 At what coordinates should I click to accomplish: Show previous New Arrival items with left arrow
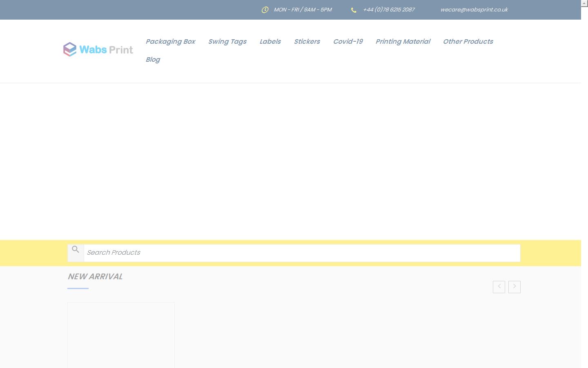pyautogui.click(x=499, y=287)
